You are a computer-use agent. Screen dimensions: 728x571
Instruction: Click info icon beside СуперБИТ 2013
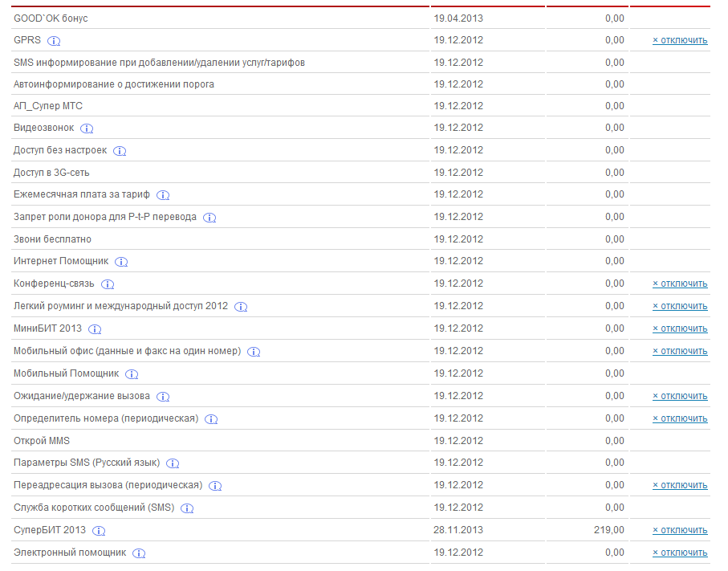pos(99,531)
